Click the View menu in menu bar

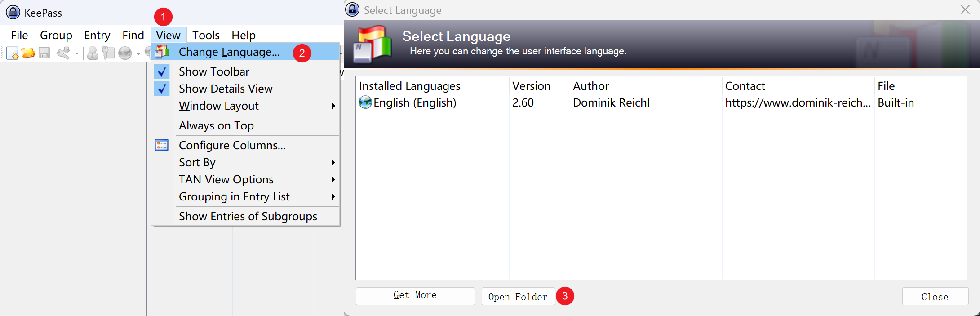click(x=168, y=35)
